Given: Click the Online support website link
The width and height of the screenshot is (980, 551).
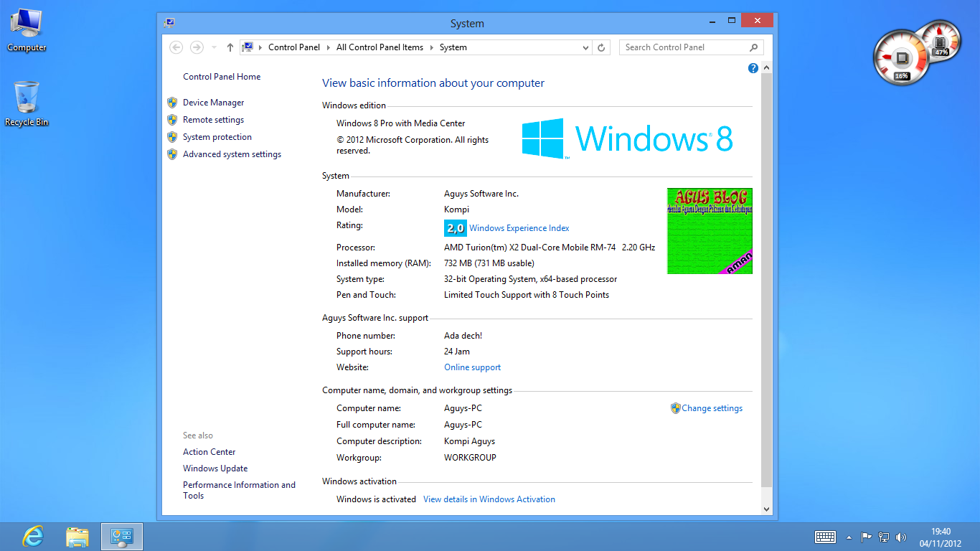Looking at the screenshot, I should pos(472,367).
